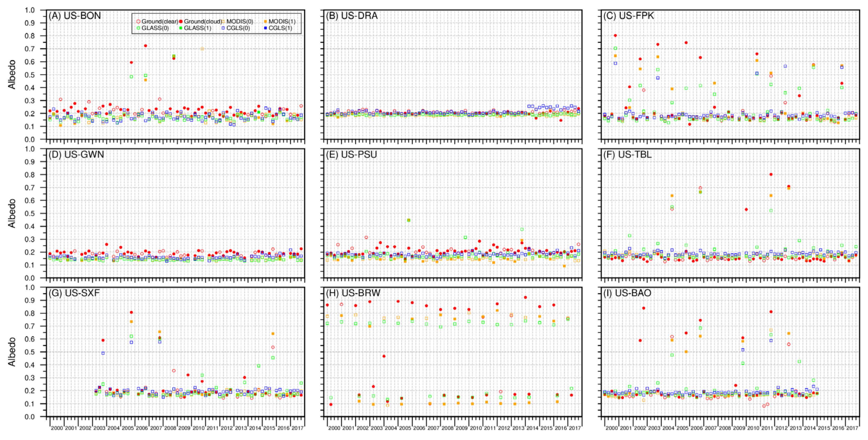Click the Albedo axis label of top row
Image resolution: width=868 pixels, height=440 pixels.
(12, 75)
